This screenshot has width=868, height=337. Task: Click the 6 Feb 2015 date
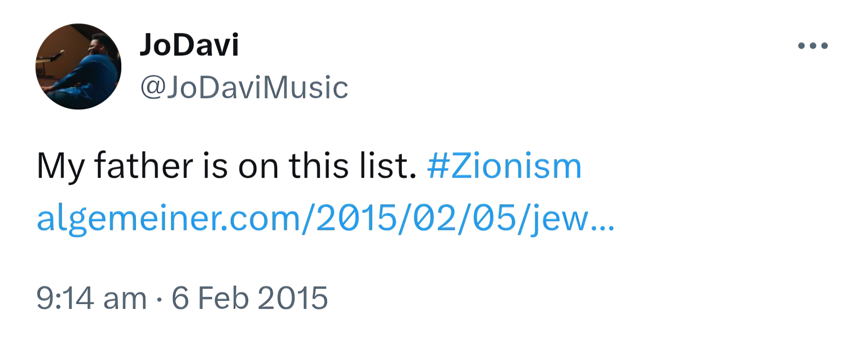point(250,298)
